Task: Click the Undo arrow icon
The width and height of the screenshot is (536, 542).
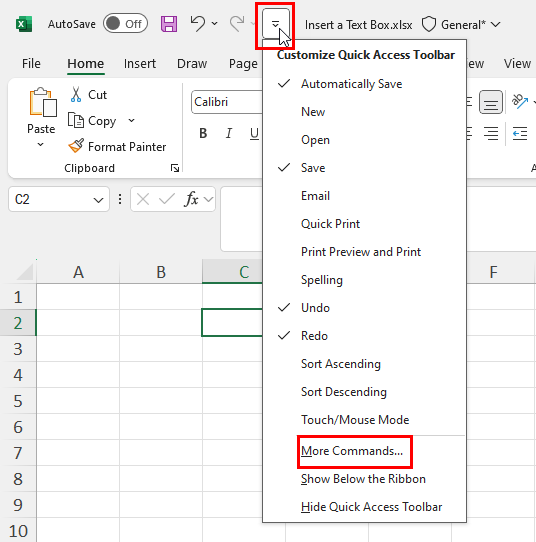Action: [198, 24]
